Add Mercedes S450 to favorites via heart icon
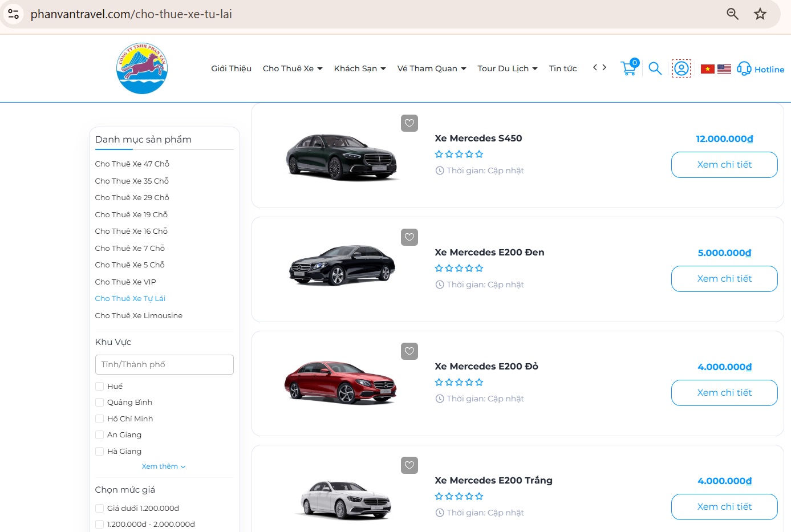The image size is (791, 532). [409, 123]
